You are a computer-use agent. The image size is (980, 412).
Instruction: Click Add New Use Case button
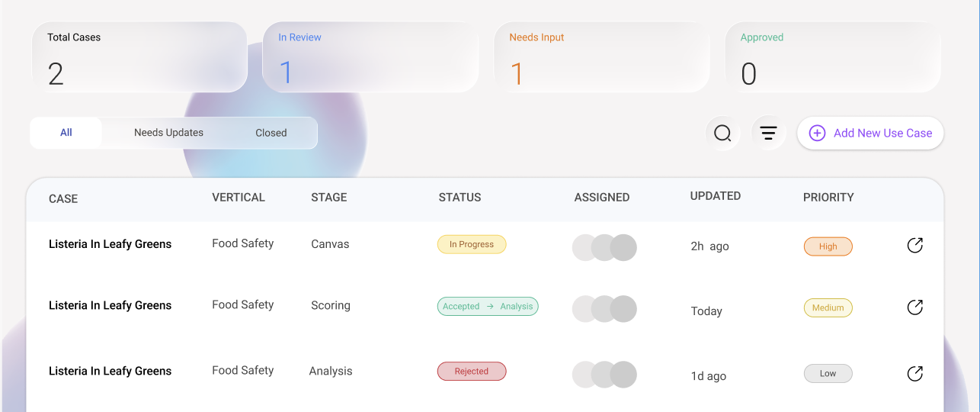point(870,134)
